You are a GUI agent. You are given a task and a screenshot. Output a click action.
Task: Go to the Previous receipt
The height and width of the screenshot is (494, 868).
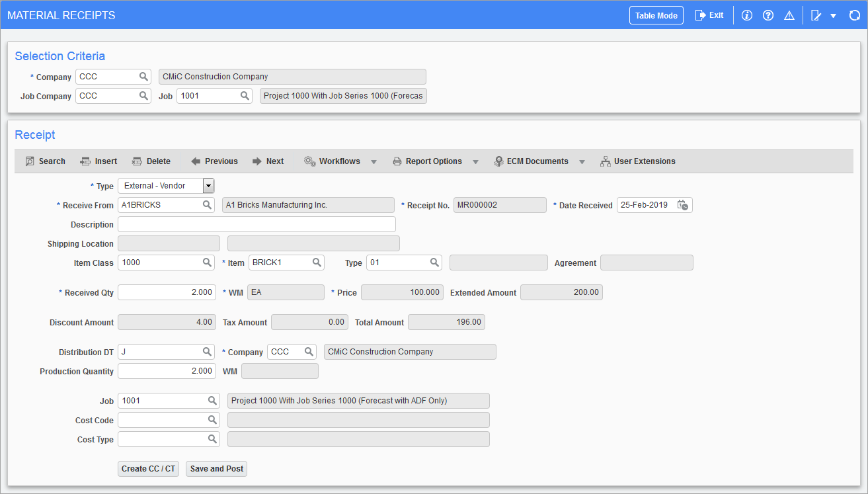point(214,161)
